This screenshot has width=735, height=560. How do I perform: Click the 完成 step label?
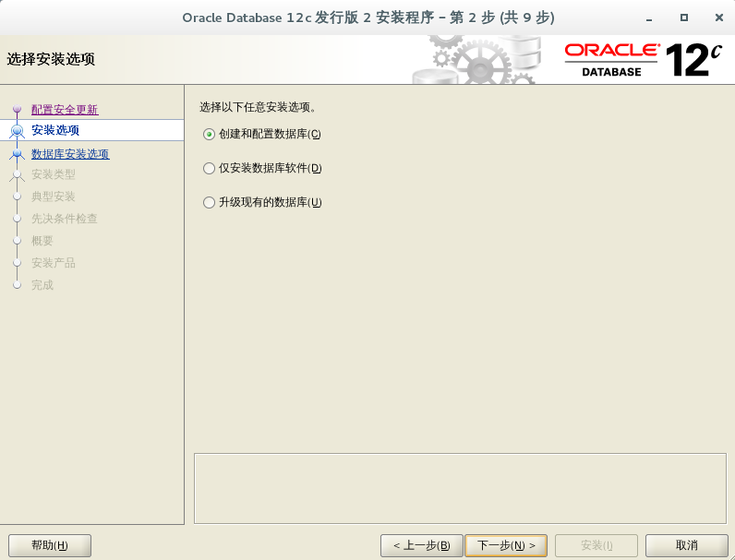point(42,285)
